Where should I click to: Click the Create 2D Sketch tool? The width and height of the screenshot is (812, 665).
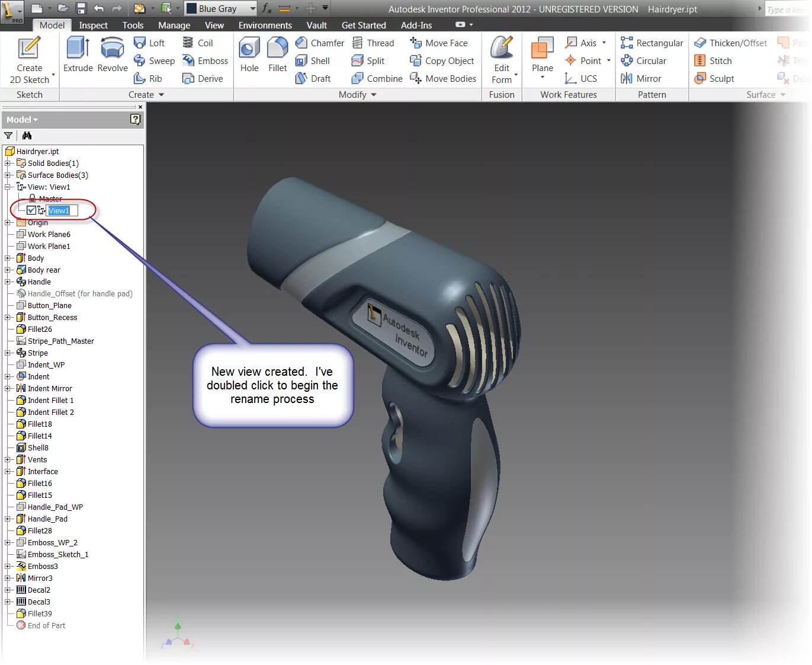(29, 60)
